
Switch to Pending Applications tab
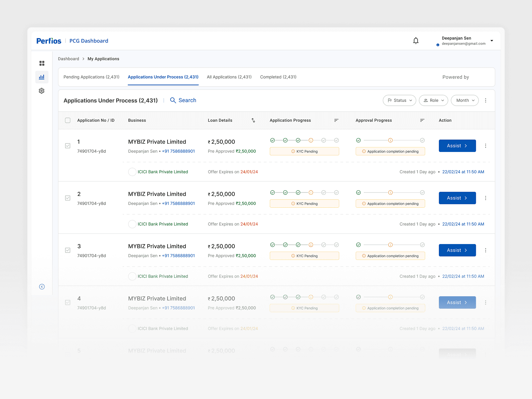91,77
